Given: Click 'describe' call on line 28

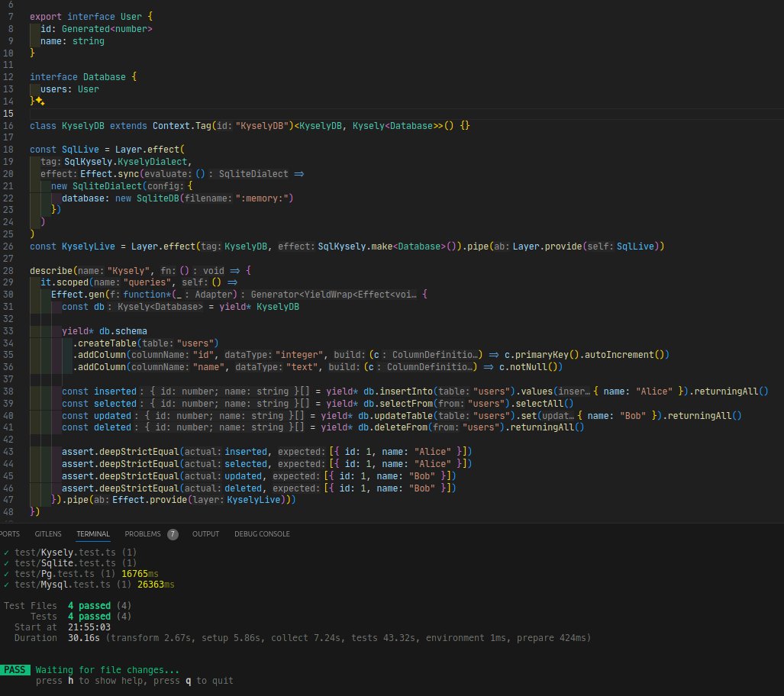Looking at the screenshot, I should (x=51, y=270).
